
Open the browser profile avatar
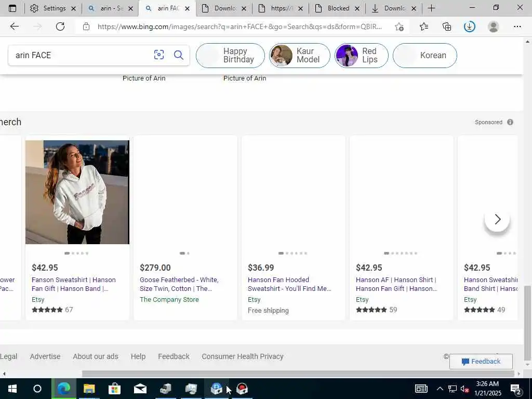(494, 26)
